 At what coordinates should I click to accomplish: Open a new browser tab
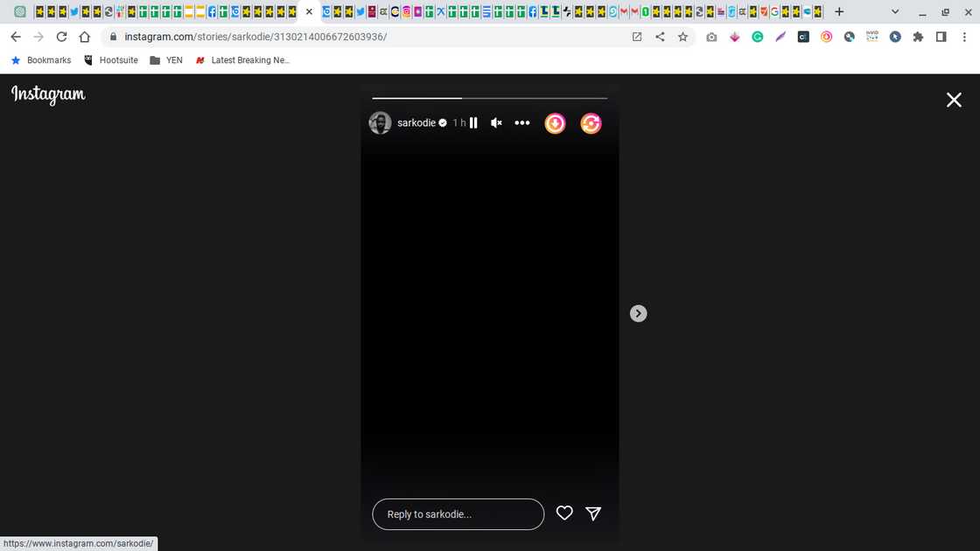[839, 12]
